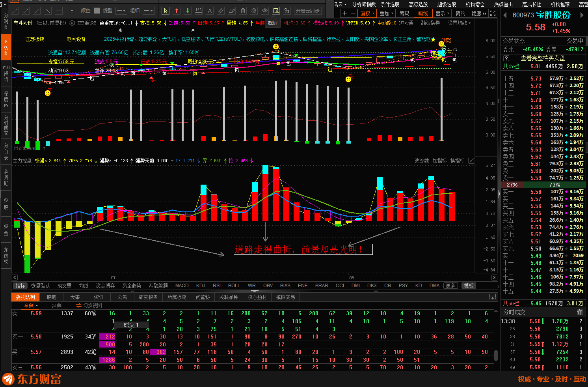588x387 pixels.
Task: Select the green down-arrow marker tool
Action: [188, 11]
